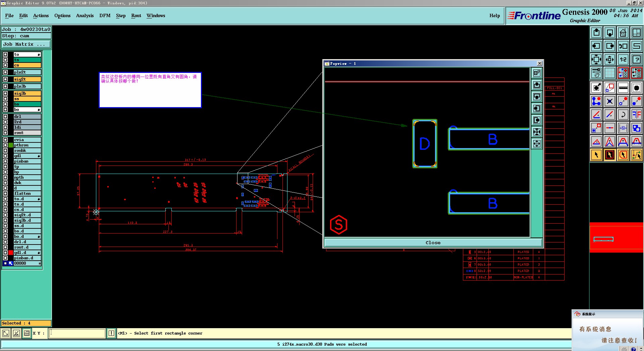644x351 pixels.
Task: Click the ruler measurement tool icon
Action: 623,88
